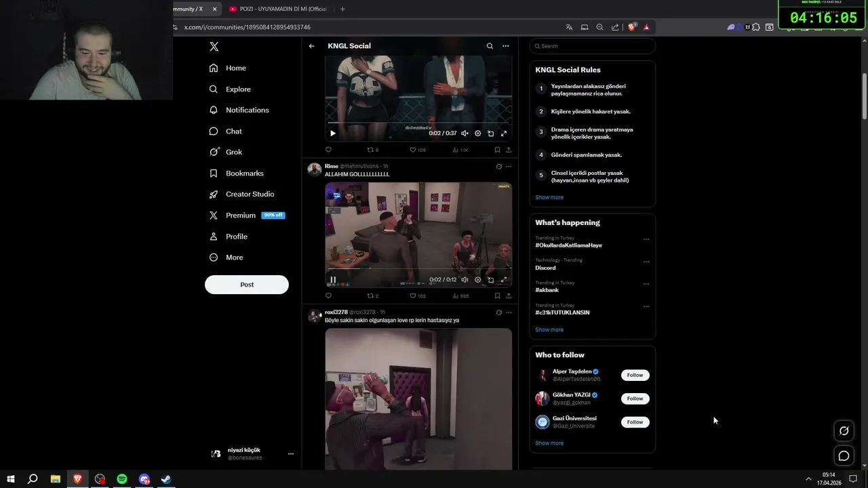
Task: Switch to POIZI - UYUYAMADIN DI MI tab
Action: click(x=278, y=9)
